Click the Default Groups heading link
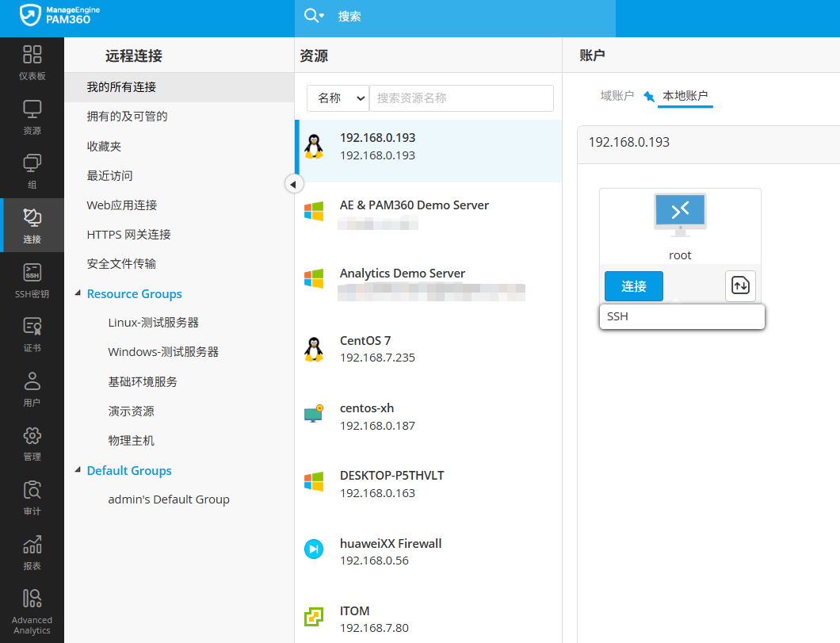The width and height of the screenshot is (840, 643). click(129, 470)
